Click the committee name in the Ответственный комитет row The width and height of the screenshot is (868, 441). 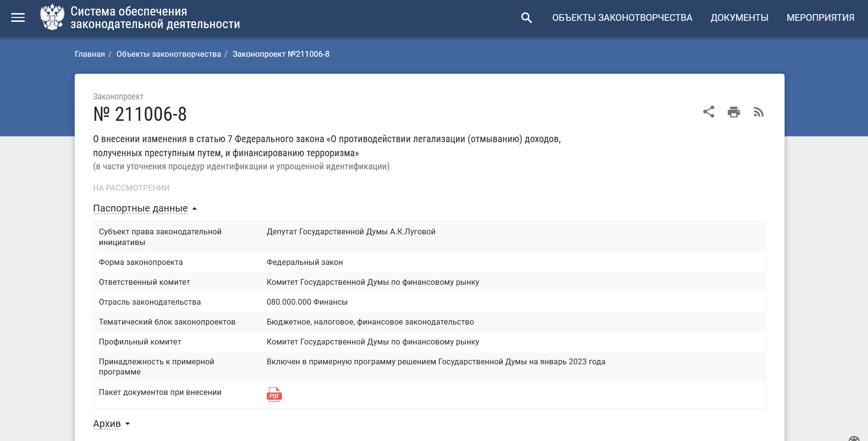(x=373, y=282)
